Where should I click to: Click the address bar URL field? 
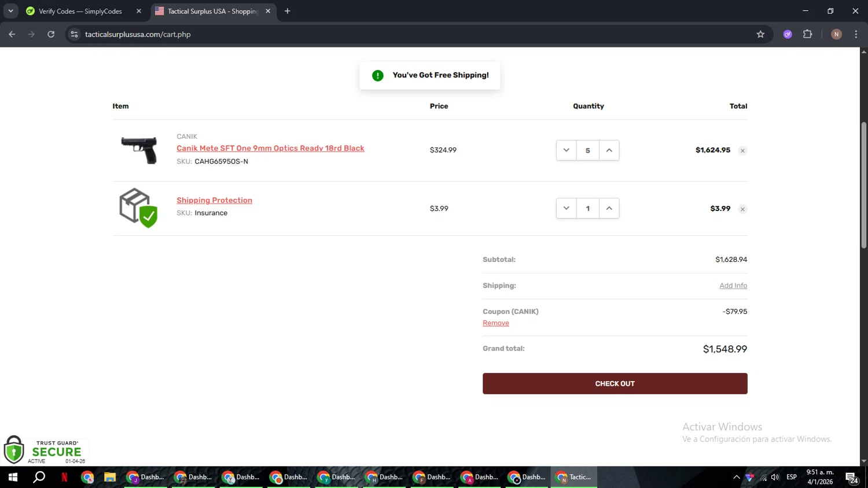(x=414, y=34)
